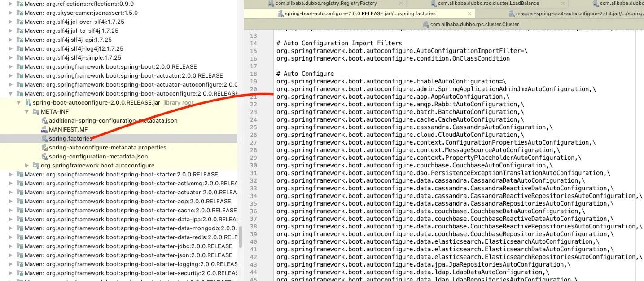Click line 15 AutoConfigurationImportFilter text
This screenshot has height=281, width=644.
[x=402, y=51]
